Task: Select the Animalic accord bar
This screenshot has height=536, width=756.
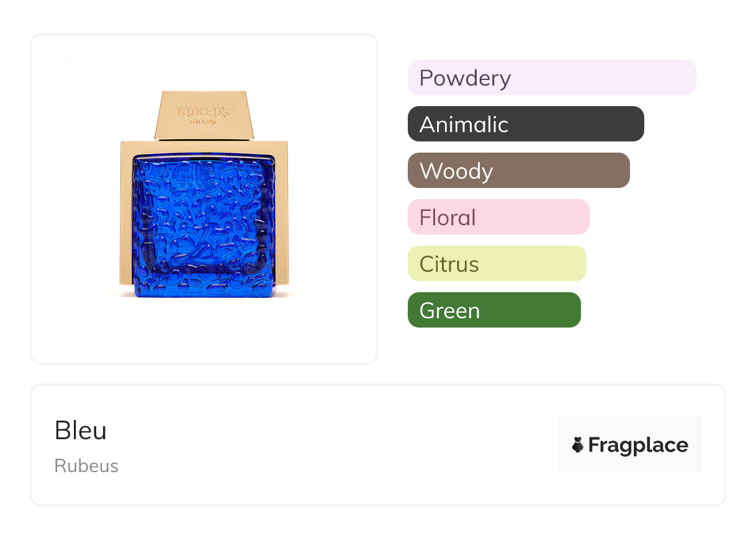Action: pyautogui.click(x=526, y=124)
